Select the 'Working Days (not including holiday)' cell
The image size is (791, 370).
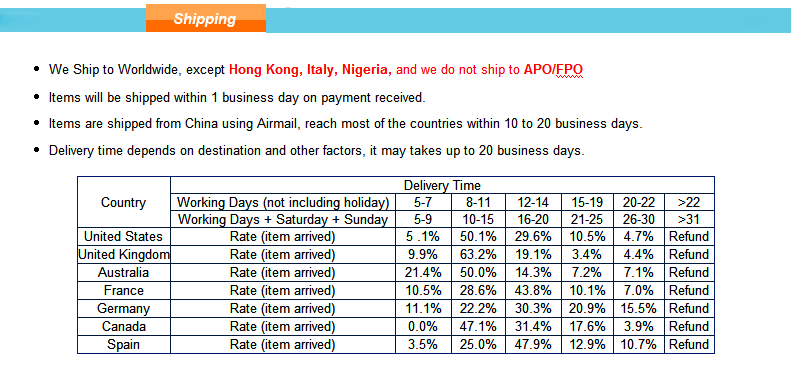[x=283, y=202]
